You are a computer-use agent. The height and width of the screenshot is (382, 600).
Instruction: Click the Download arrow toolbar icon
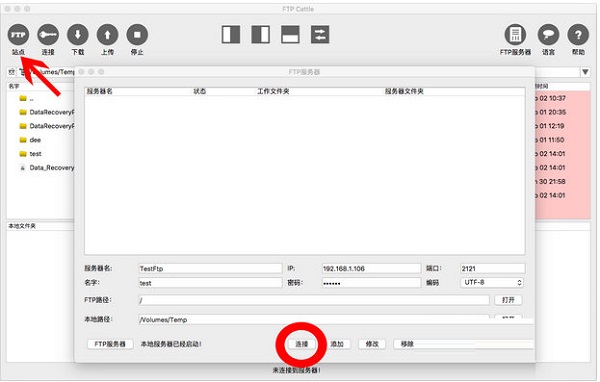(x=78, y=35)
